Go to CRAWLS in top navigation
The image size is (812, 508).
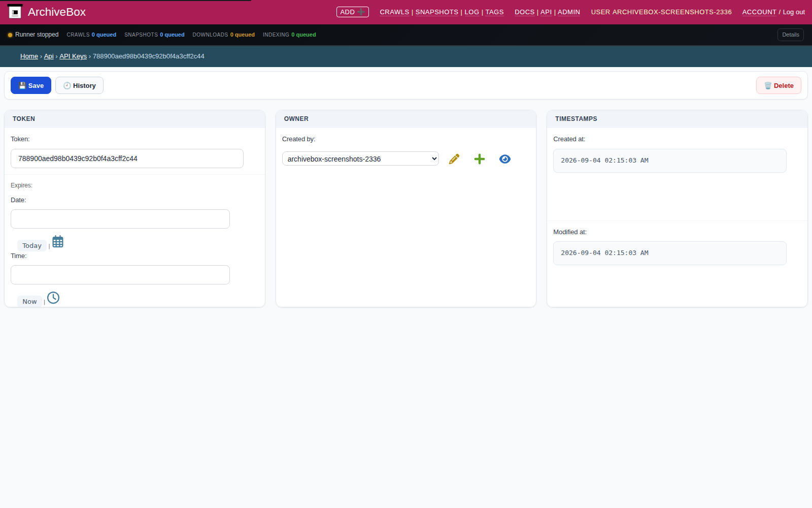394,12
